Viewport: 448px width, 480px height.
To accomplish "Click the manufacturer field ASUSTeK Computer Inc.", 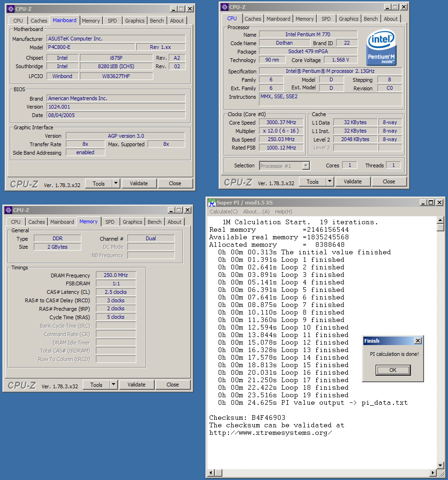I will tap(116, 39).
